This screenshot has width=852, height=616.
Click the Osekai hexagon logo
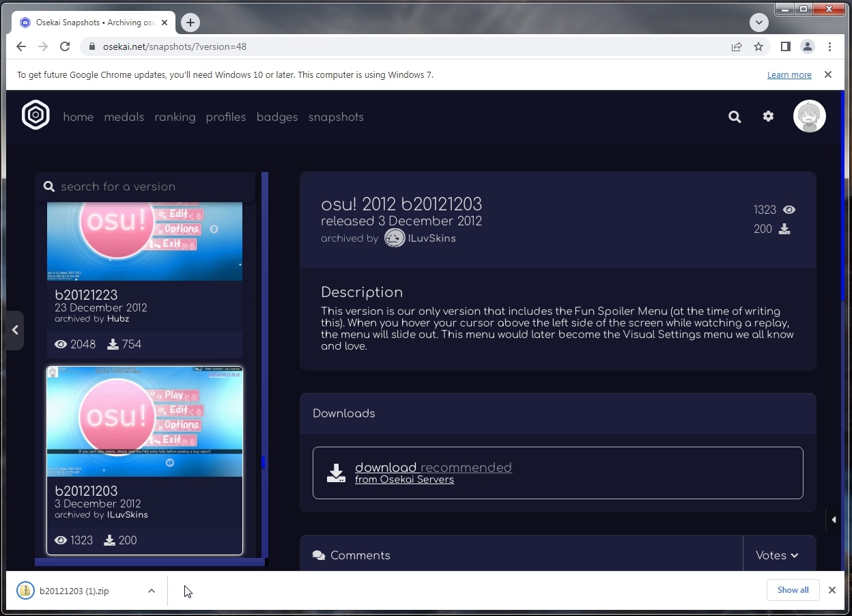click(35, 115)
